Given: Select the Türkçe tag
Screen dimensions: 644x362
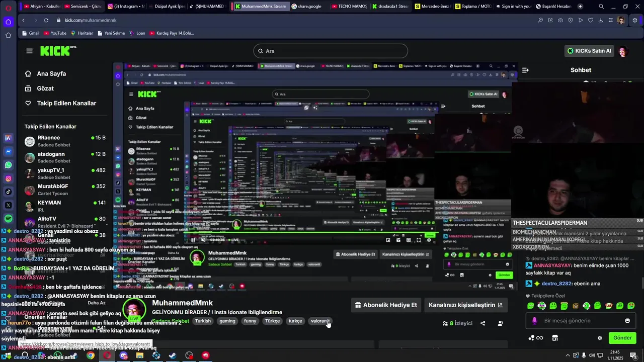Looking at the screenshot, I should coord(272,321).
